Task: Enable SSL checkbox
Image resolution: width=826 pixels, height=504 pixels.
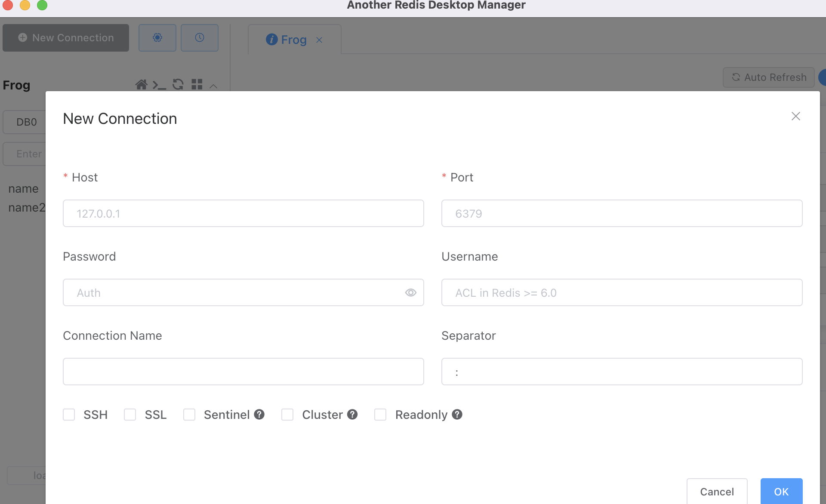Action: pos(130,415)
